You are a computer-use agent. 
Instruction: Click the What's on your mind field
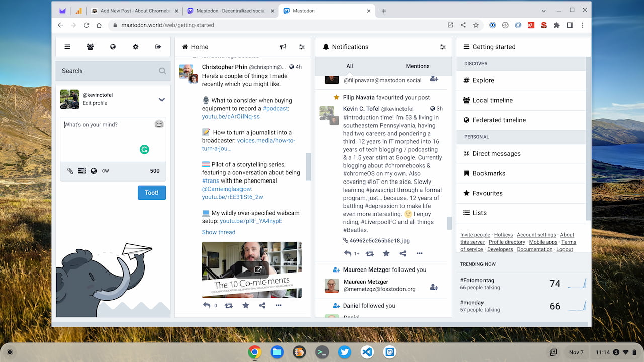(113, 139)
